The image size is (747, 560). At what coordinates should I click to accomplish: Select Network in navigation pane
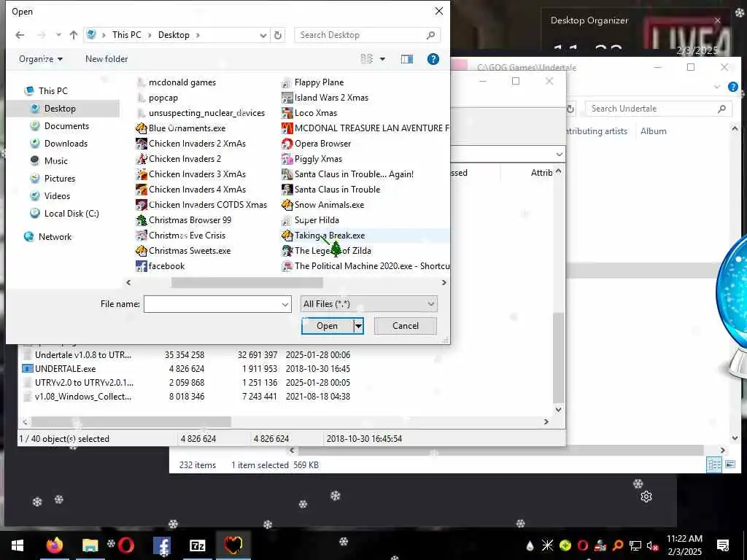coord(55,237)
